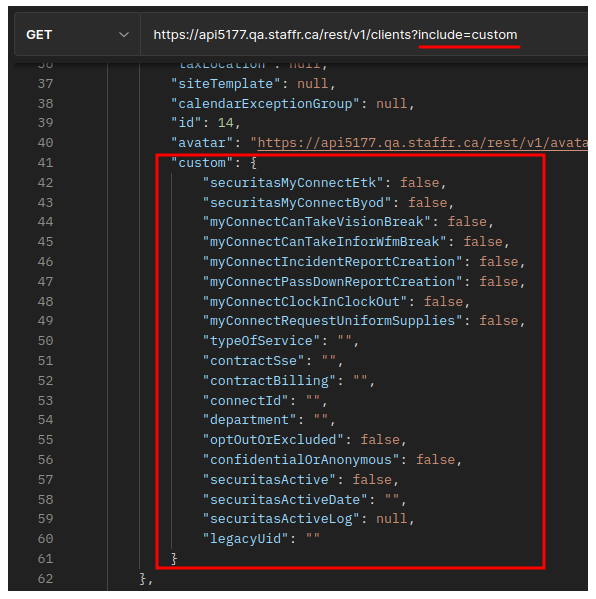The width and height of the screenshot is (596, 599).
Task: Select "contractBilling" key
Action: click(269, 381)
